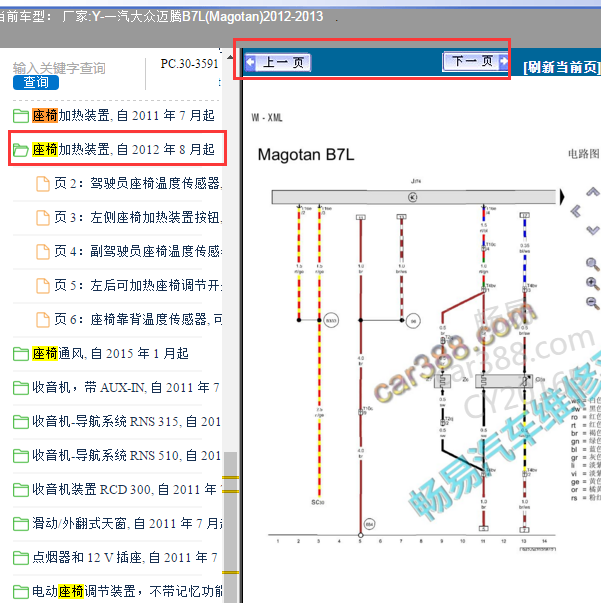Open 页 2: 驾驶员座椅温度传感器
The height and width of the screenshot is (603, 601).
tap(129, 183)
